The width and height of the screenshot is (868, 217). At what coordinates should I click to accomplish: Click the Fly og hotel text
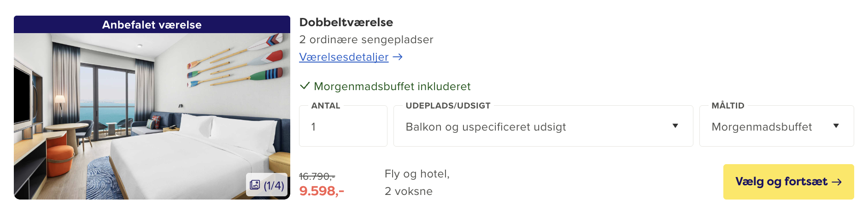tap(417, 174)
